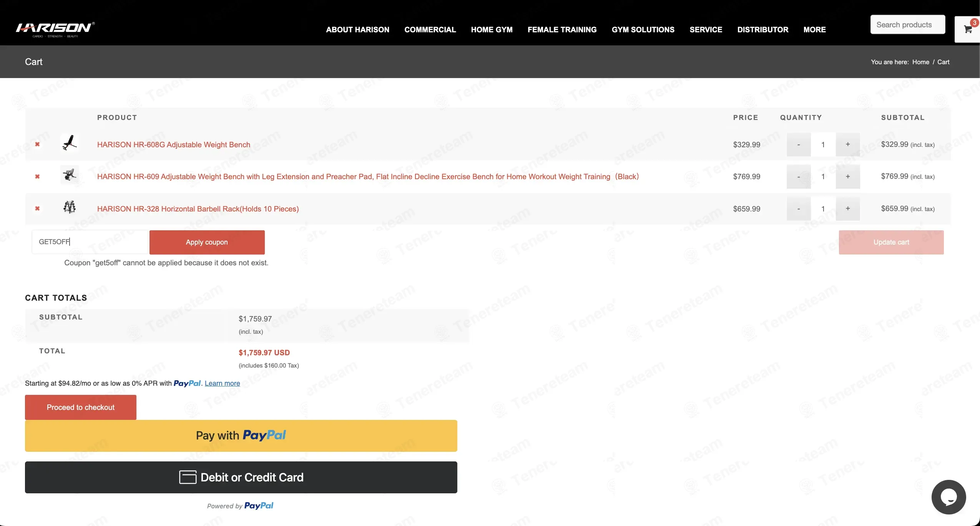Image resolution: width=980 pixels, height=526 pixels.
Task: Open Commercial menu
Action: tap(430, 30)
